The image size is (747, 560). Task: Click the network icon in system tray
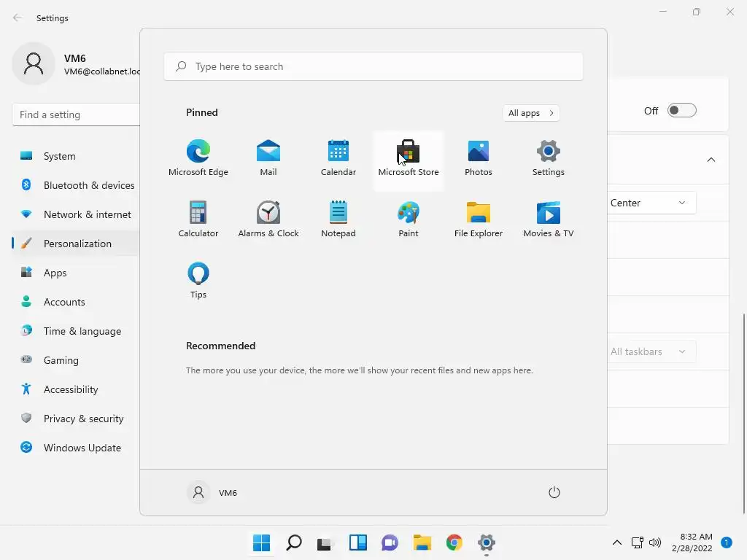(638, 542)
